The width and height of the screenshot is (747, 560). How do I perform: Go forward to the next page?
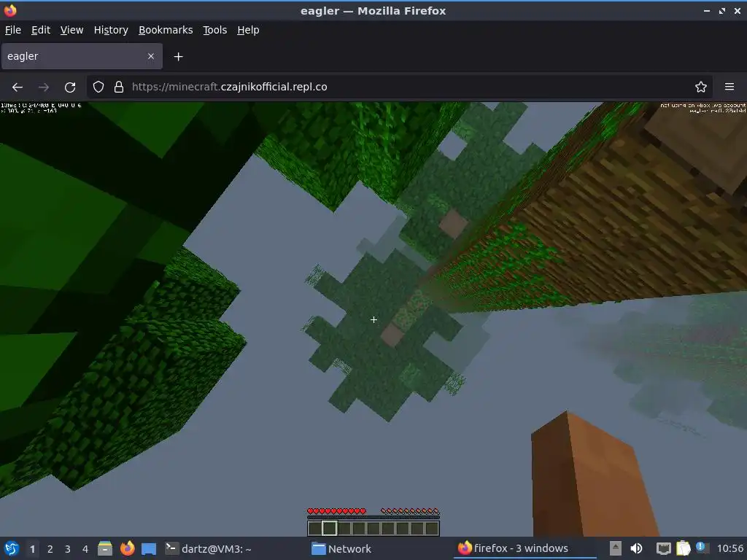43,87
